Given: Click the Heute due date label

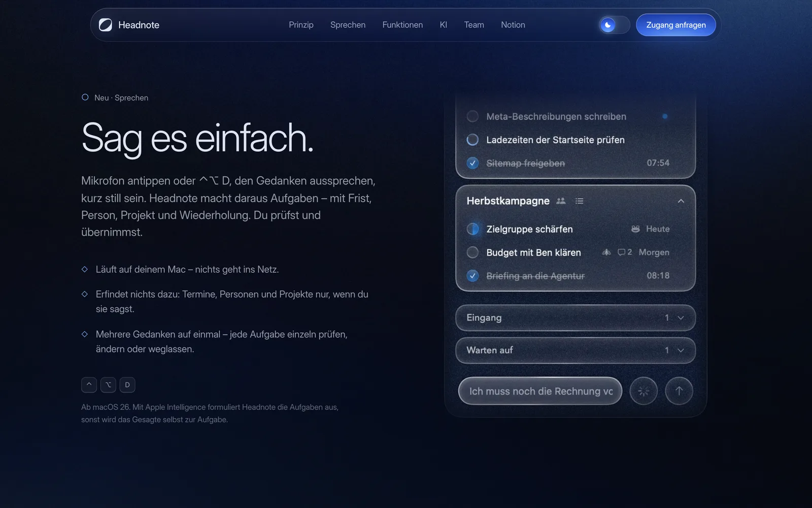Looking at the screenshot, I should (x=658, y=229).
